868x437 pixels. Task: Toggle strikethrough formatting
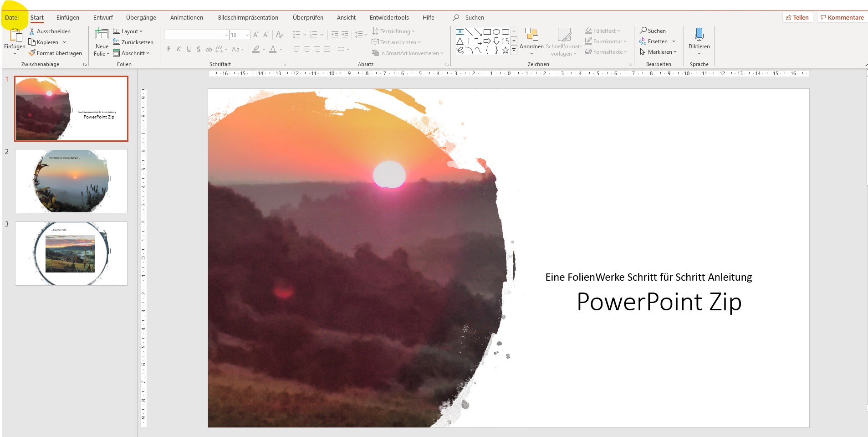pos(209,49)
